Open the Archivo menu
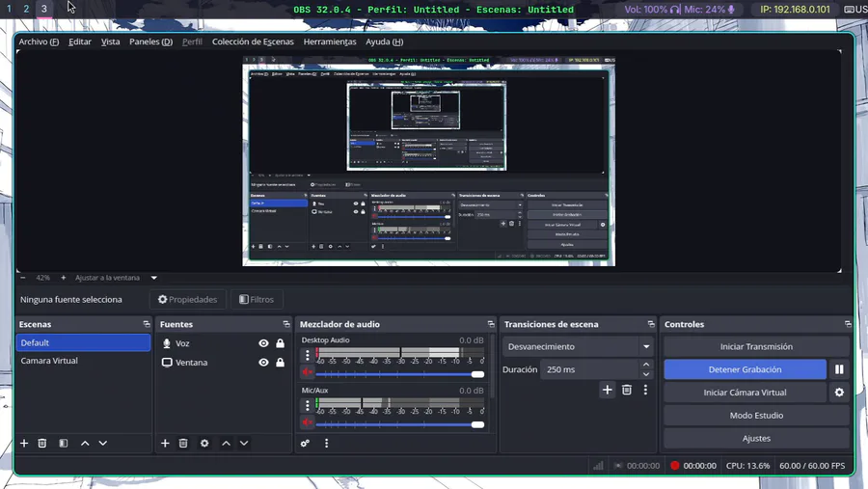Viewport: 868px width, 489px height. point(39,41)
